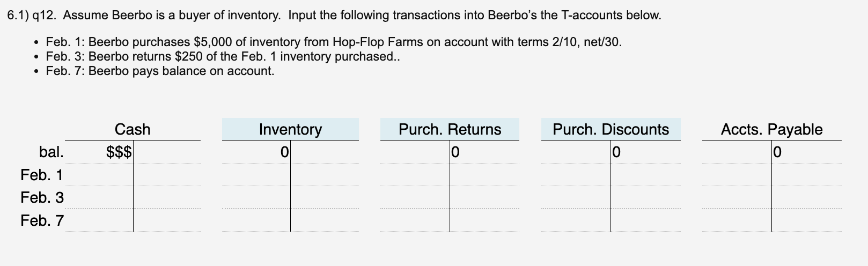Select Accts. Payable zero balance cell
Viewport: 868px width, 266px height.
coord(806,152)
